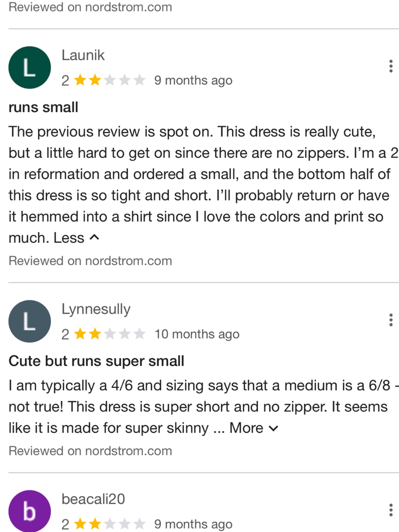
Task: Open the Lynnesully reviewer name
Action: click(96, 309)
